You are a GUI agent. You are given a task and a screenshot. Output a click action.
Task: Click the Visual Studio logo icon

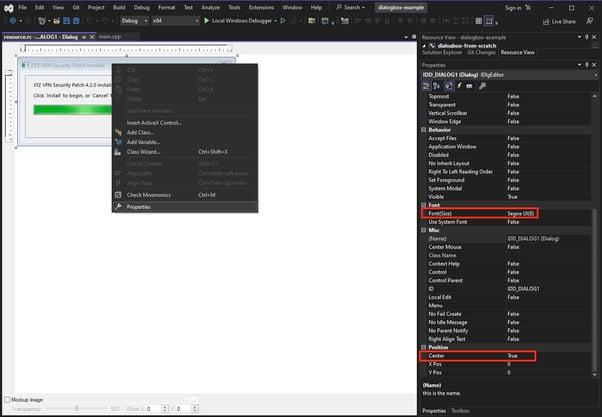pyautogui.click(x=9, y=7)
